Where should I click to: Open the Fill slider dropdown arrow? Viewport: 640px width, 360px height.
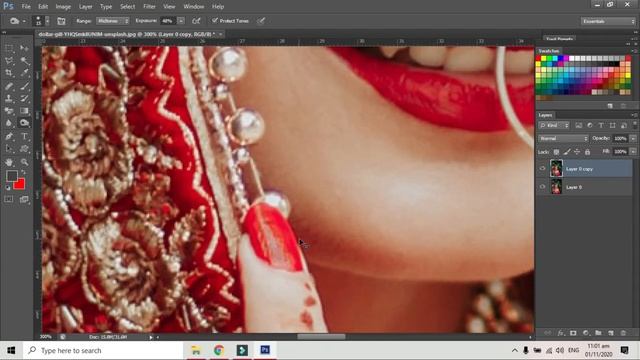pos(633,152)
